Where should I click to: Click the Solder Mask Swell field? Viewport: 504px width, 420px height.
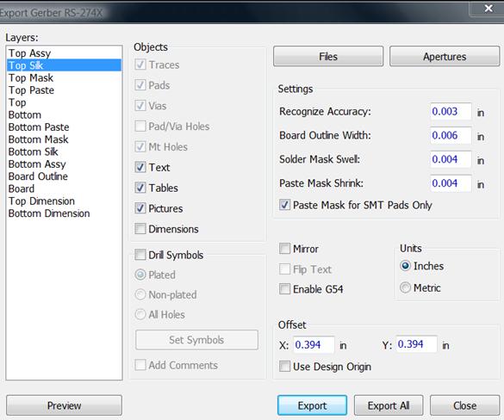451,159
